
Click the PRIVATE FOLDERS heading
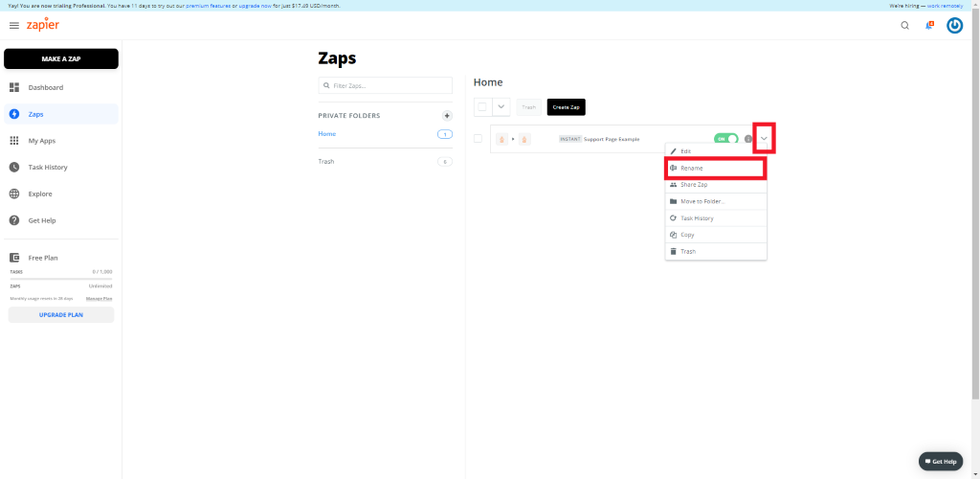[x=348, y=116]
